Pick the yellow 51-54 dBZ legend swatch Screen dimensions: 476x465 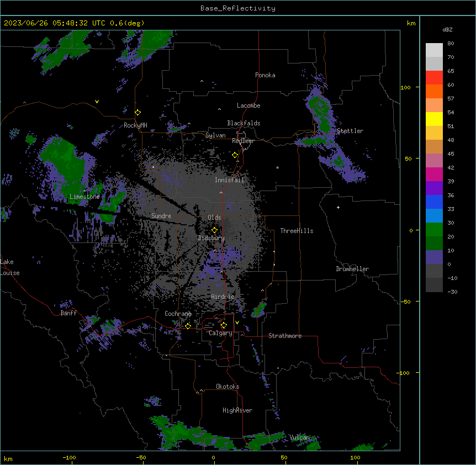tap(434, 119)
